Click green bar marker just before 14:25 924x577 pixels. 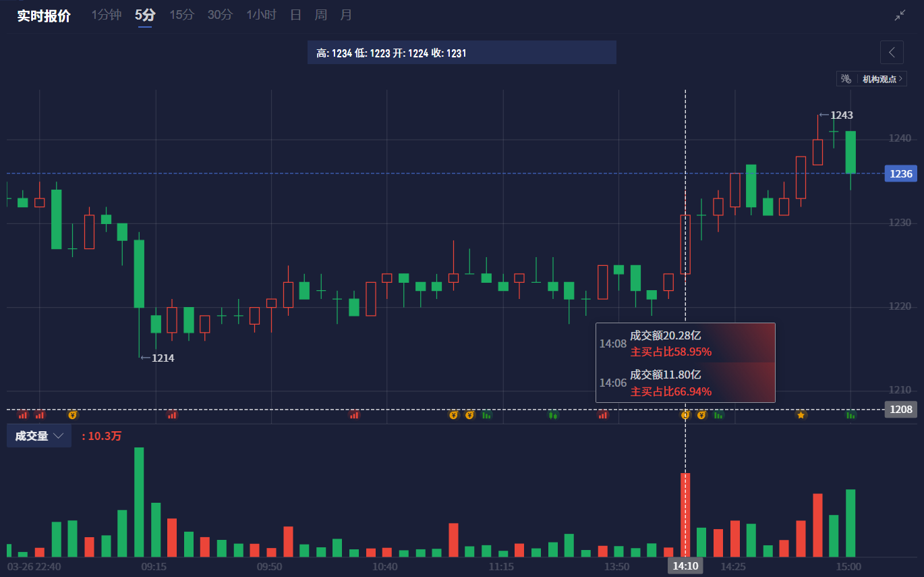pos(718,414)
